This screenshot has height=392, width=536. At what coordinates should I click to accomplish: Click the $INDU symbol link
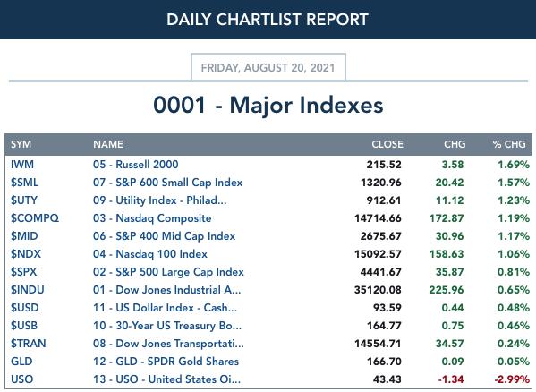(28, 289)
